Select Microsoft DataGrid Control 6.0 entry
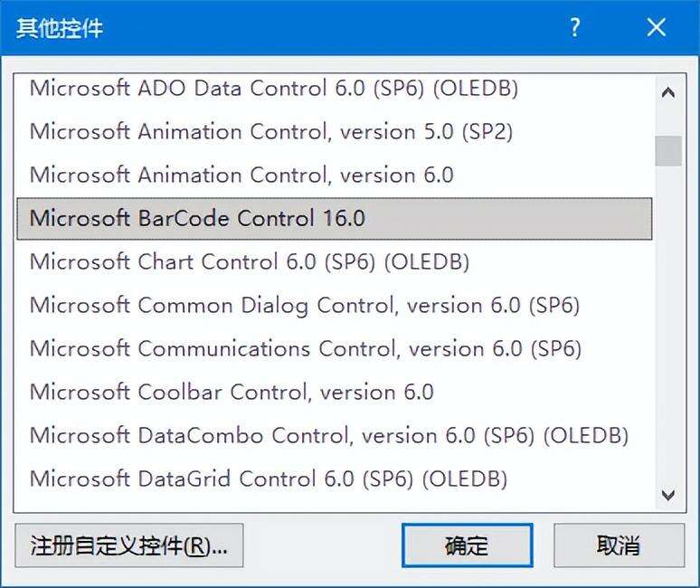The width and height of the screenshot is (700, 588). [335, 479]
